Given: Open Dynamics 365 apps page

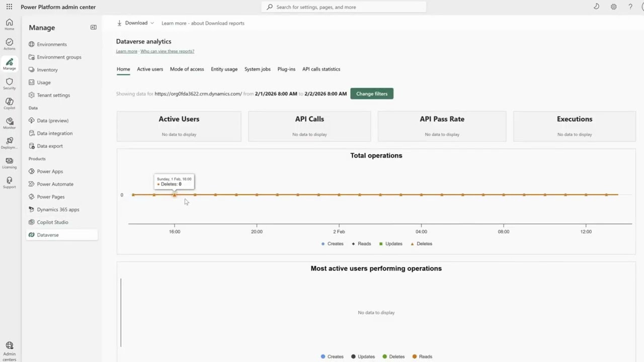Looking at the screenshot, I should (62, 209).
